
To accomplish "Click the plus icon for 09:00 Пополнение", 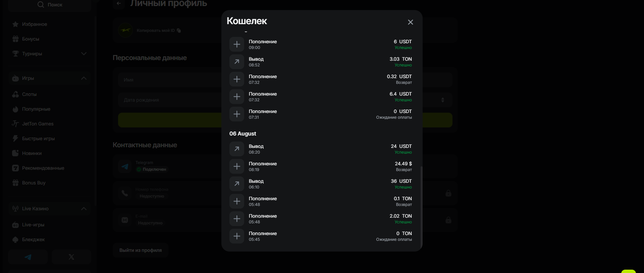I will coord(237,44).
